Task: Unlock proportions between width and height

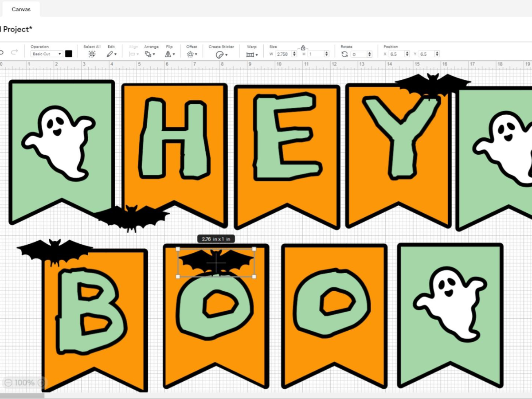Action: click(x=303, y=47)
